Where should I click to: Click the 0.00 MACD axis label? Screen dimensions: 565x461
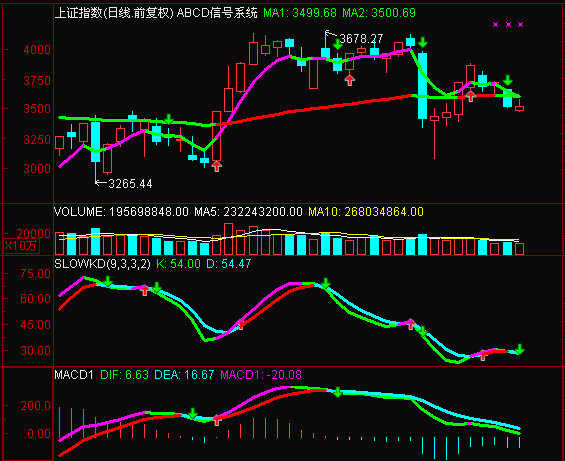[39, 434]
